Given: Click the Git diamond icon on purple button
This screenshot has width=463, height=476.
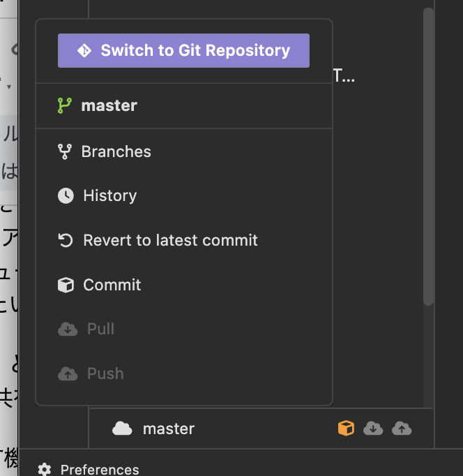Looking at the screenshot, I should pos(84,50).
